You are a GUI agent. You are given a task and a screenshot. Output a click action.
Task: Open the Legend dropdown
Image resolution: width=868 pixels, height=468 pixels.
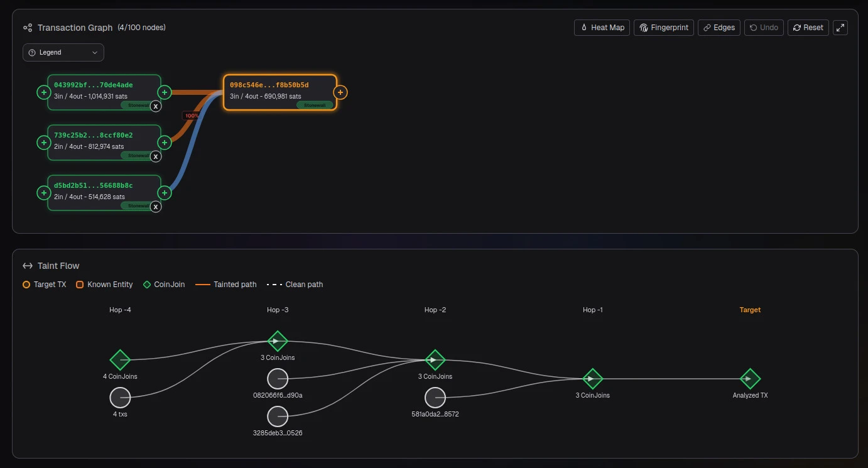pos(63,53)
